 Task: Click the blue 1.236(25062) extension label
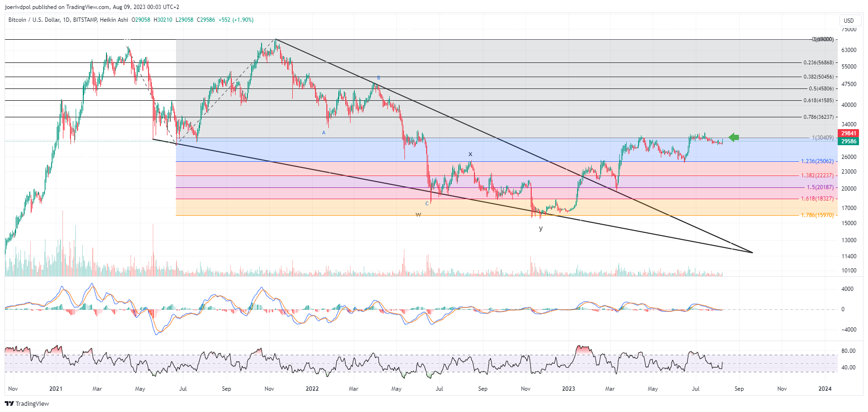click(817, 161)
